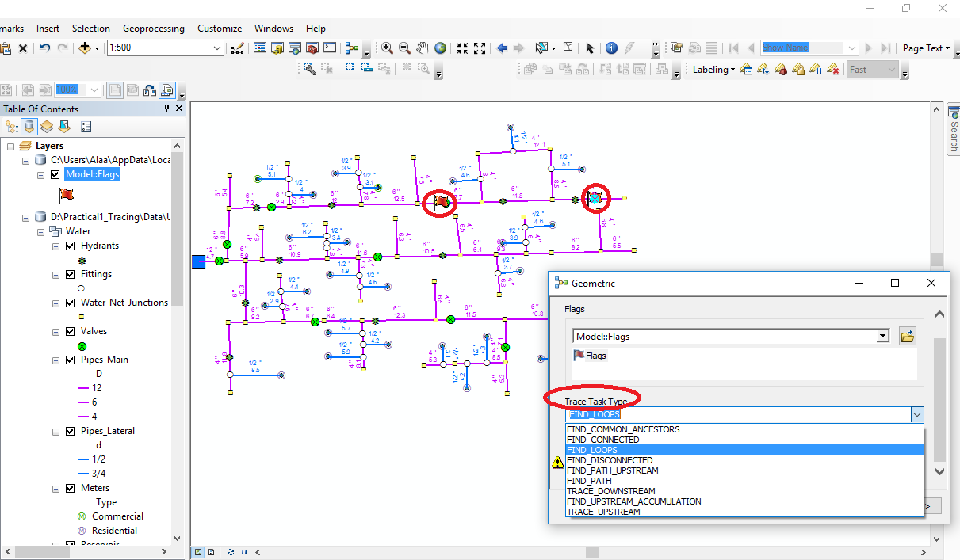Open the Model::Flags combo box in Geometric dialog

pos(731,337)
